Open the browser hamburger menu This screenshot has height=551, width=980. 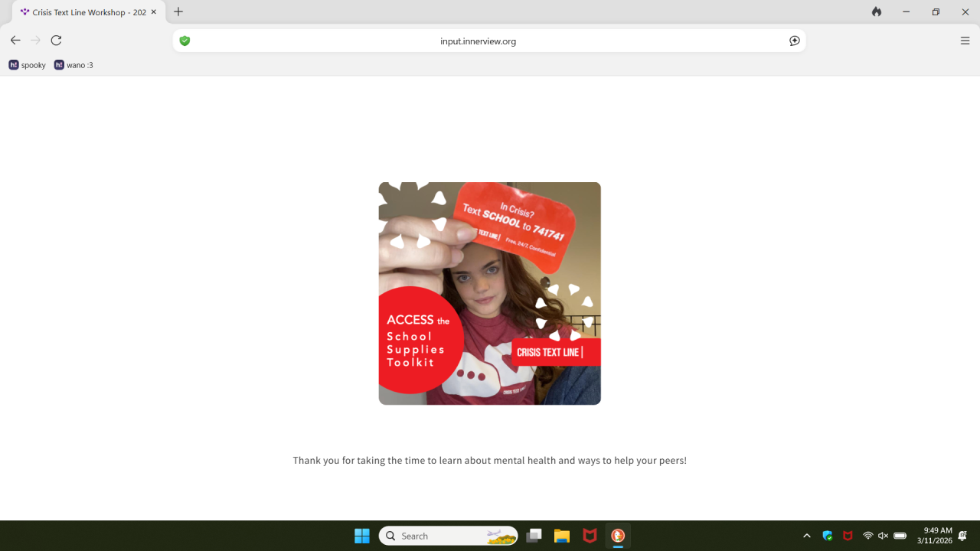click(965, 41)
